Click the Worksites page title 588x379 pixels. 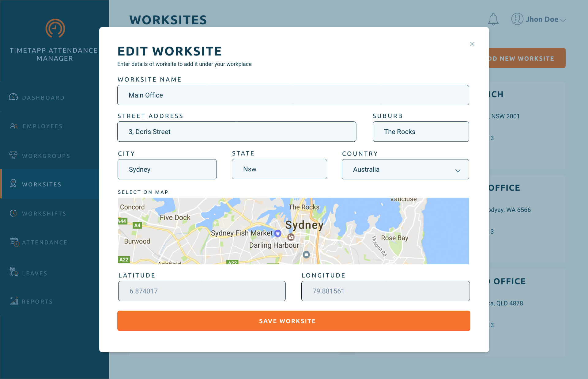click(168, 20)
